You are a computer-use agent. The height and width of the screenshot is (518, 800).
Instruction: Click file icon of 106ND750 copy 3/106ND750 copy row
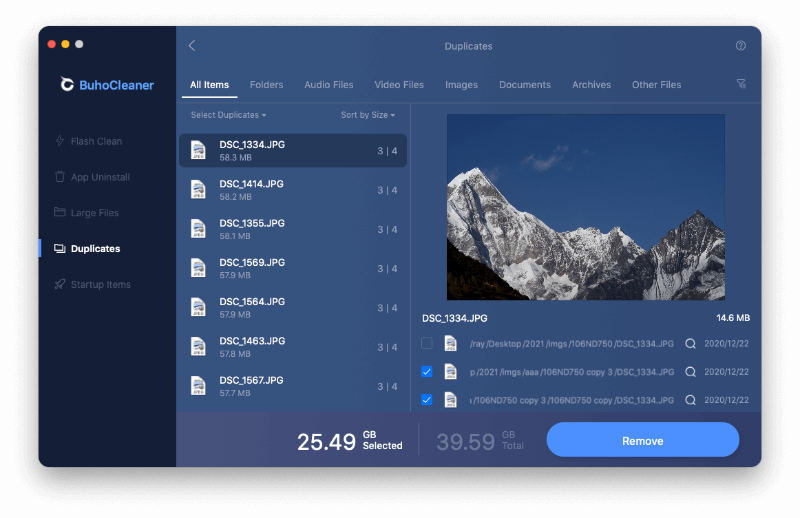(451, 400)
